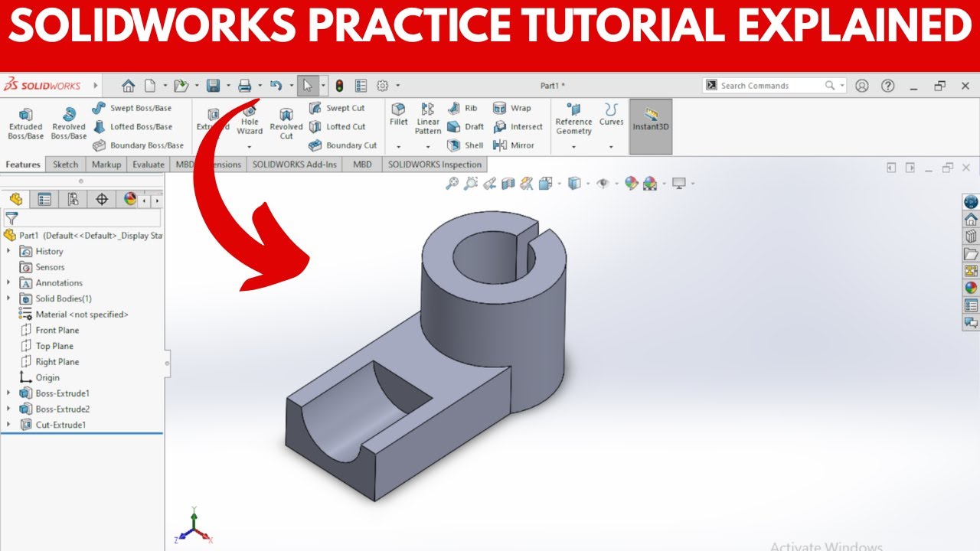
Task: Expand the Boss-Extrude1 feature
Action: point(8,393)
